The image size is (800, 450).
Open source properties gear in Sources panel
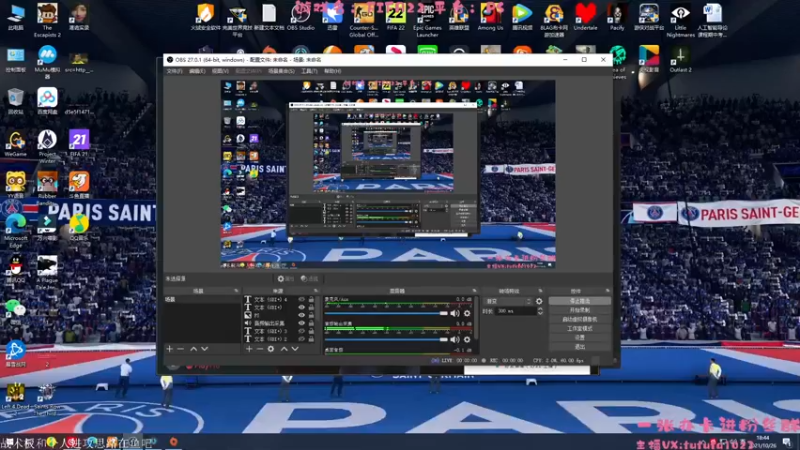(271, 349)
